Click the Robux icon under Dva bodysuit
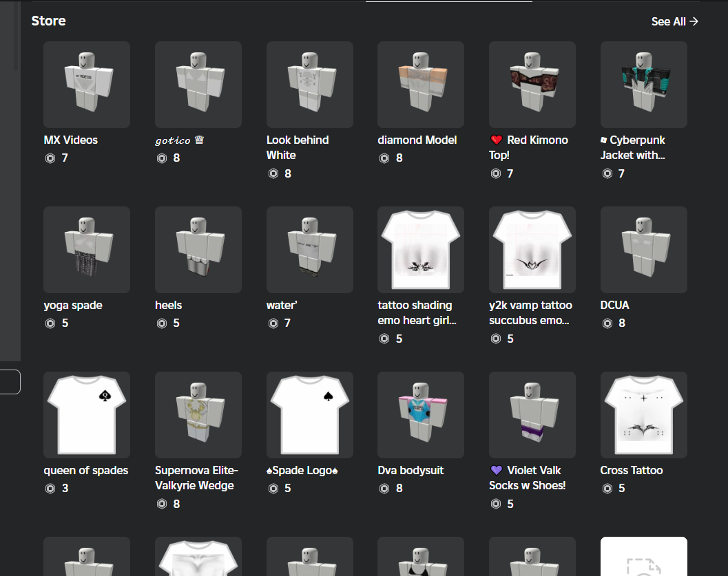The height and width of the screenshot is (576, 728). click(x=384, y=489)
